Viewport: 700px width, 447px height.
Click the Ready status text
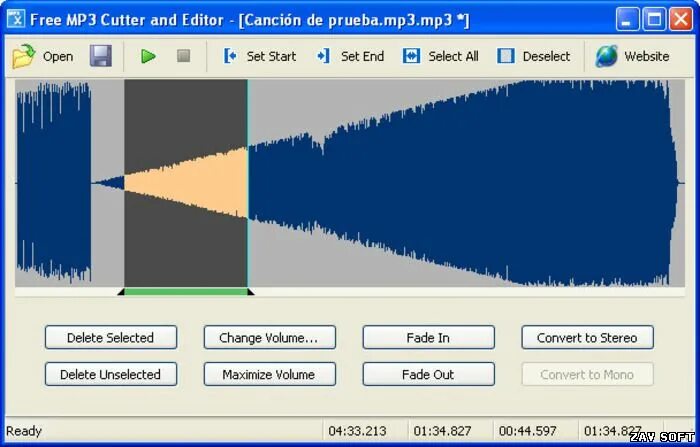tap(24, 431)
